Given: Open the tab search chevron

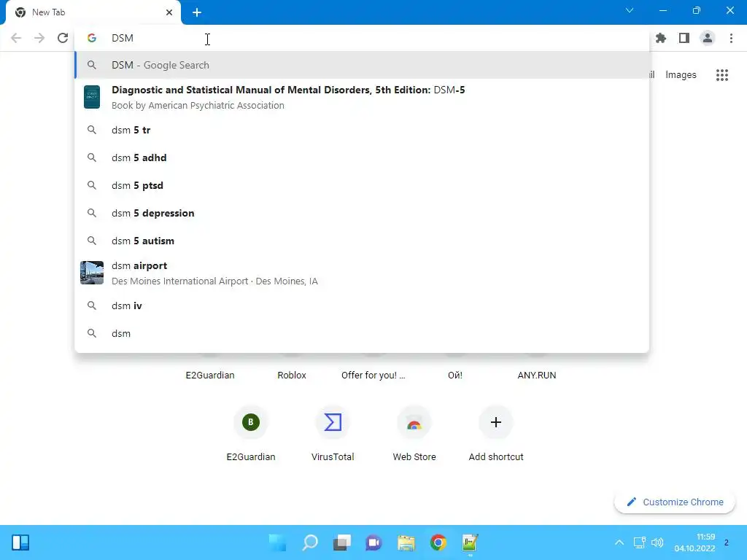Looking at the screenshot, I should [630, 10].
